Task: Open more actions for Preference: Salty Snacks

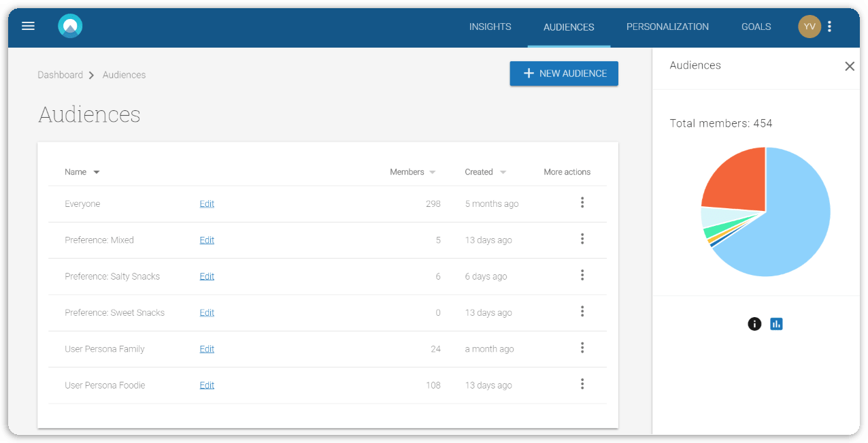Action: pyautogui.click(x=582, y=276)
